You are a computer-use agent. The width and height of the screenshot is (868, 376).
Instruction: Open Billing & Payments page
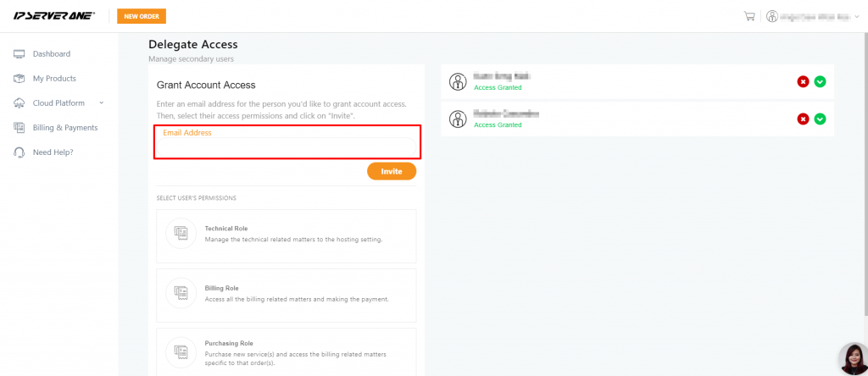click(x=65, y=128)
